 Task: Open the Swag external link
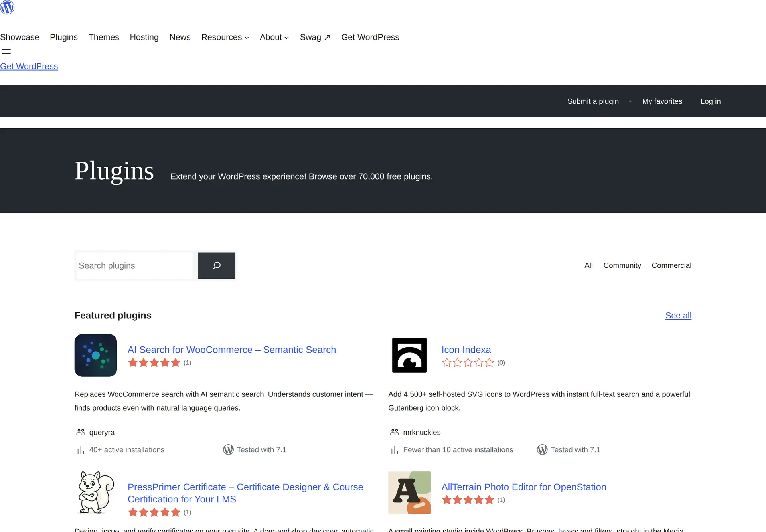(315, 37)
